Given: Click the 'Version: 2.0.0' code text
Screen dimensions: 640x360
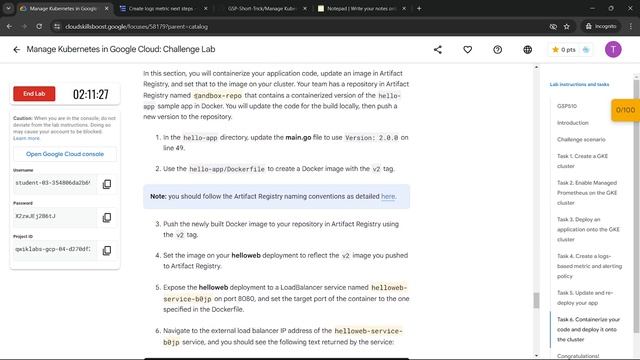Looking at the screenshot, I should pyautogui.click(x=371, y=138).
